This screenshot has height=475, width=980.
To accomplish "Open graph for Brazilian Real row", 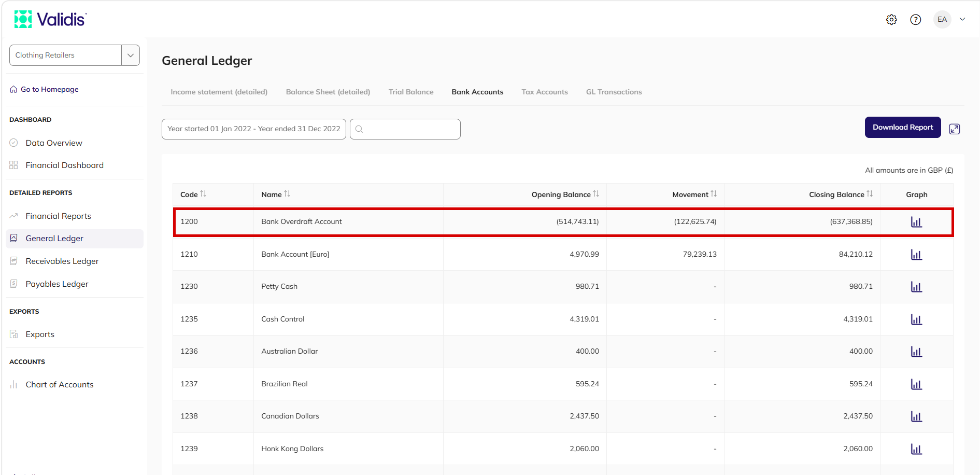I will click(916, 384).
